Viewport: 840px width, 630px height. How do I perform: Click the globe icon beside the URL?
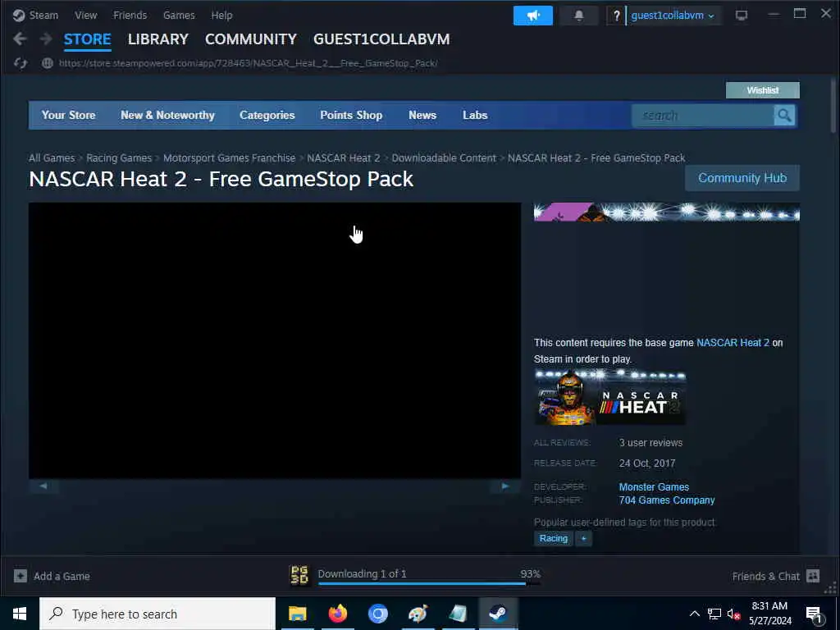(47, 63)
